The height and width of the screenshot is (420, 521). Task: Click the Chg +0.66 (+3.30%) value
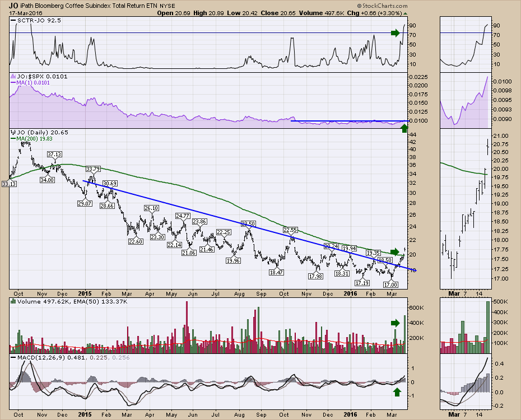(374, 13)
